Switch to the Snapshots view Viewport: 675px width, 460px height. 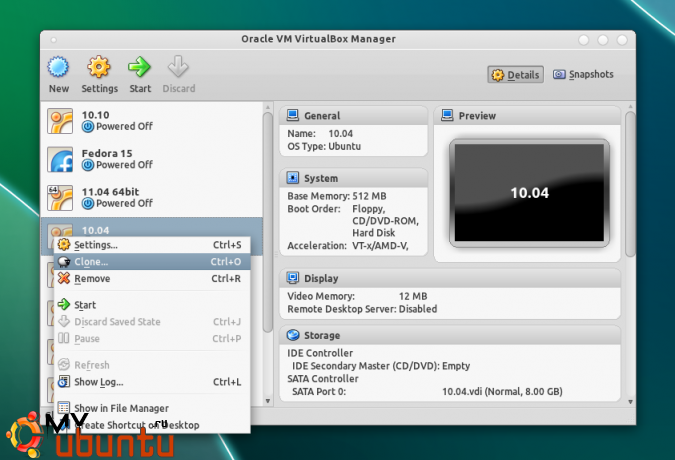(584, 74)
